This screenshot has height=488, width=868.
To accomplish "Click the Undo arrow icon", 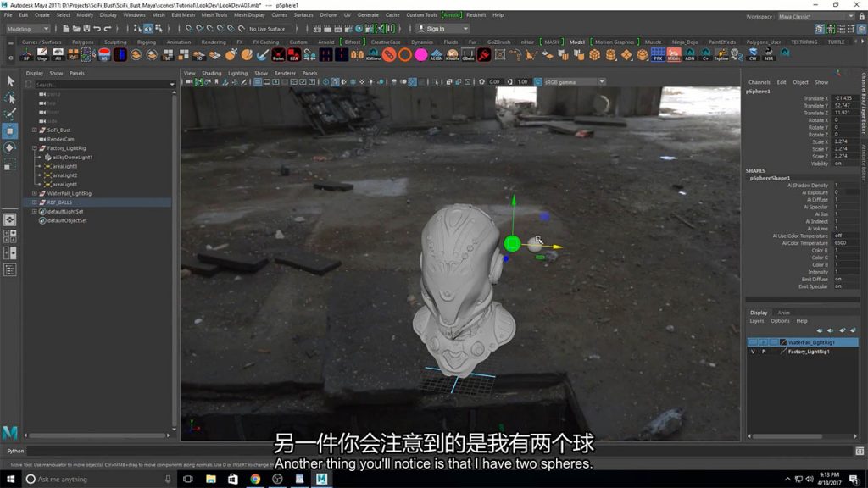I will tap(97, 29).
